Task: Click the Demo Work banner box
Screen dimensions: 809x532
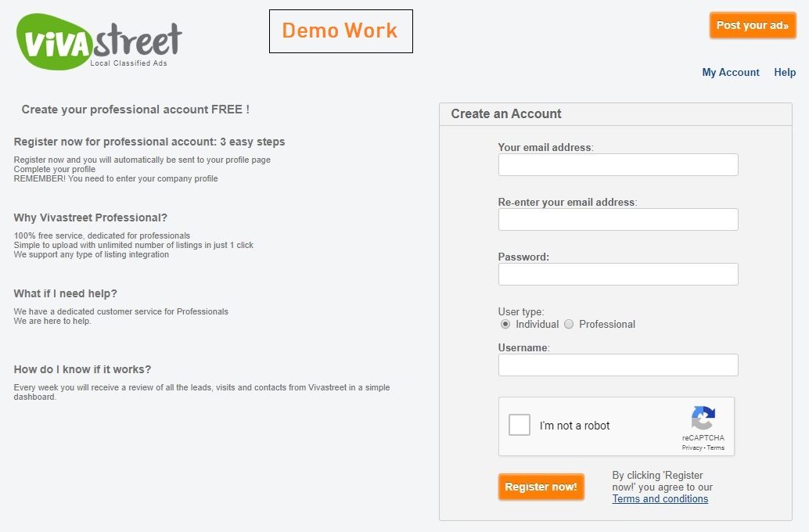Action: click(341, 31)
